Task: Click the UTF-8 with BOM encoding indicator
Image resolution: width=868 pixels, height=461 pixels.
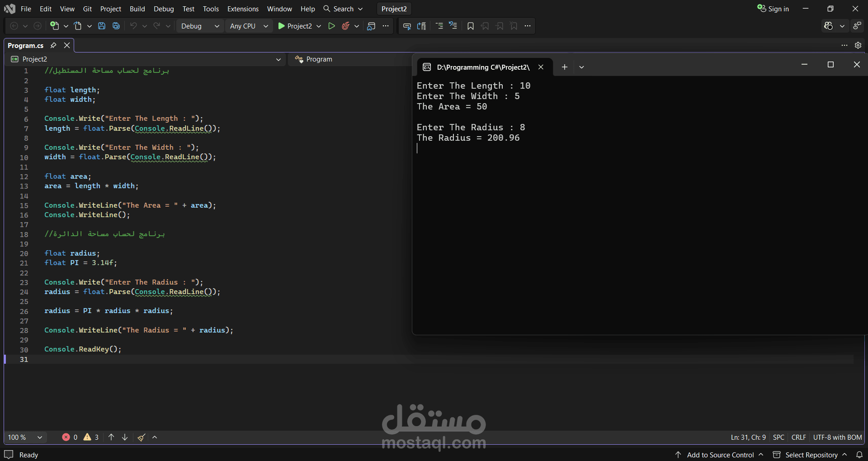Action: tap(837, 437)
